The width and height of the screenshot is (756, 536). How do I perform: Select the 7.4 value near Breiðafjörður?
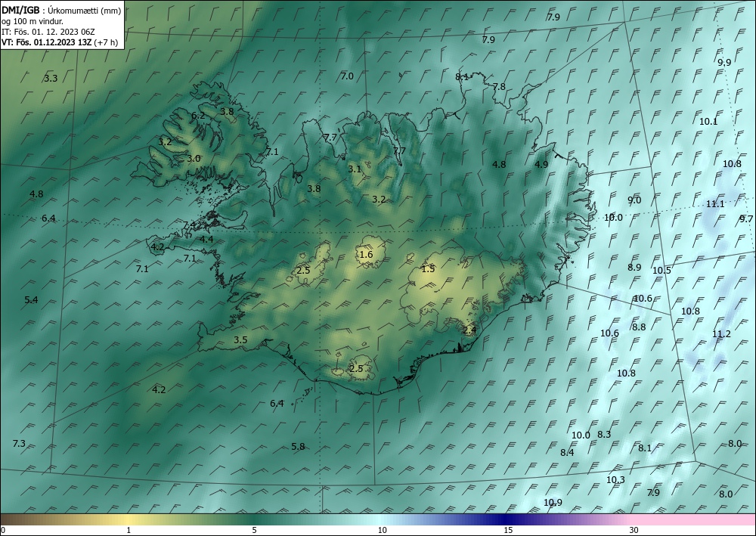pos(189,225)
